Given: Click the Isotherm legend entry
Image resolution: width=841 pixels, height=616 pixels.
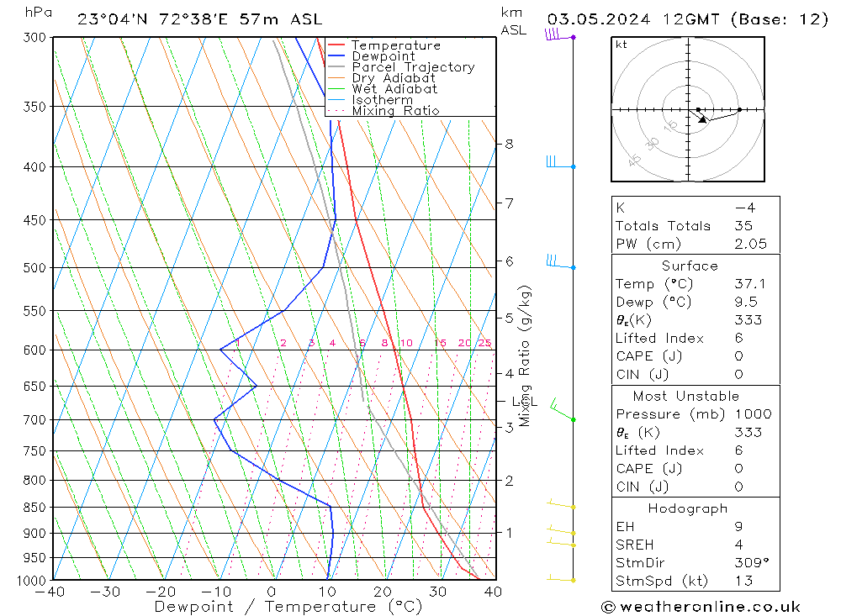Looking at the screenshot, I should [x=370, y=100].
